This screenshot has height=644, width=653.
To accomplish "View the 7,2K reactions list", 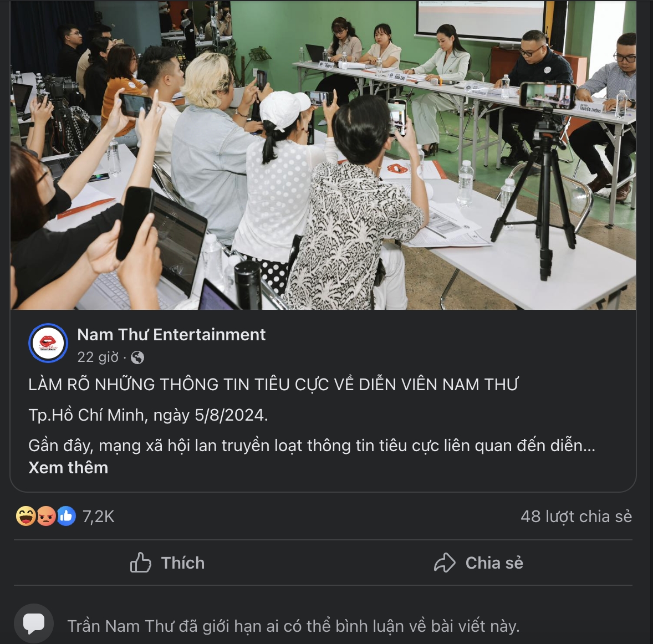I will tap(98, 517).
